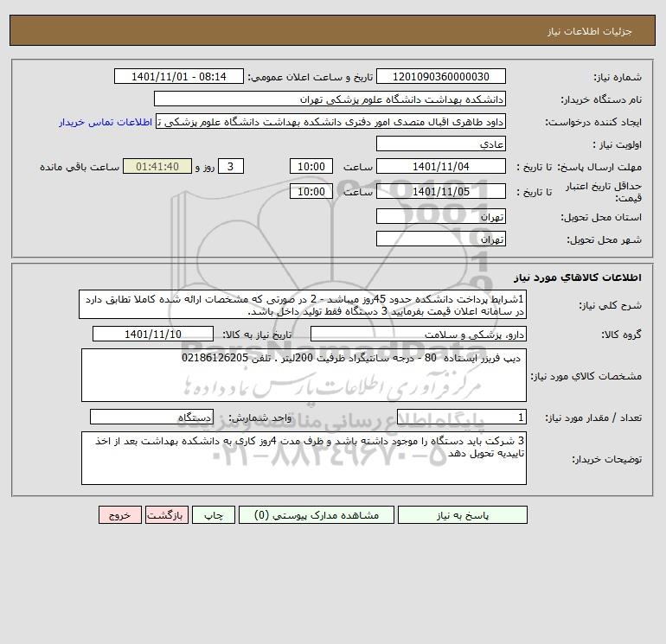Click the buyer name field دانشکده بهداشت
Image resolution: width=666 pixels, height=644 pixels.
330,99
